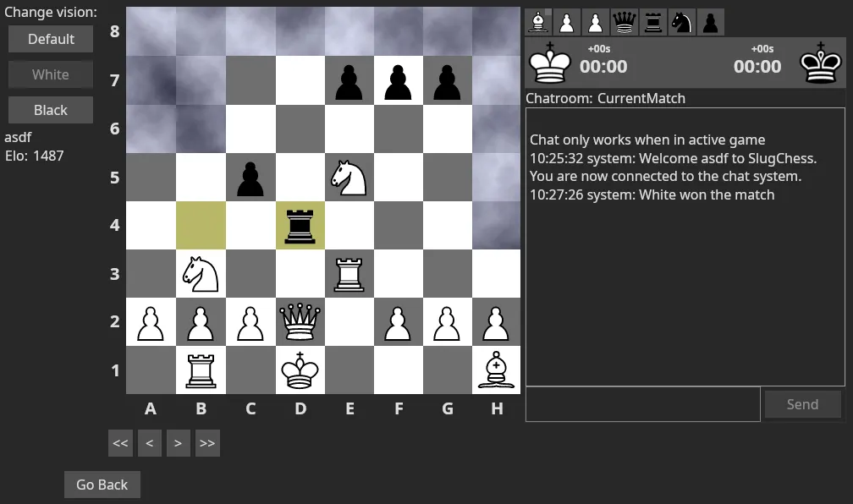
Task: Click the white rook on E3
Action: [349, 274]
